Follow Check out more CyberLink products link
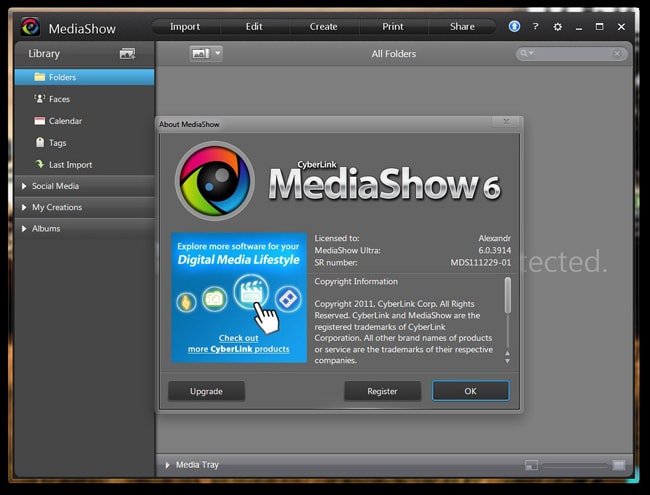Screen dimensions: 650x495 tap(239, 343)
